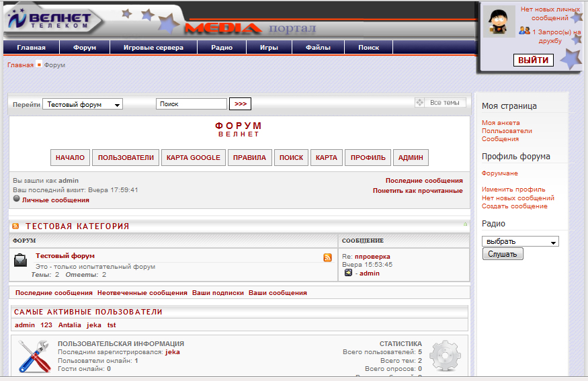This screenshot has height=381, width=588.
Task: Click the ПОЛЬЗОВАТЕЛИ forum button
Action: 126,157
